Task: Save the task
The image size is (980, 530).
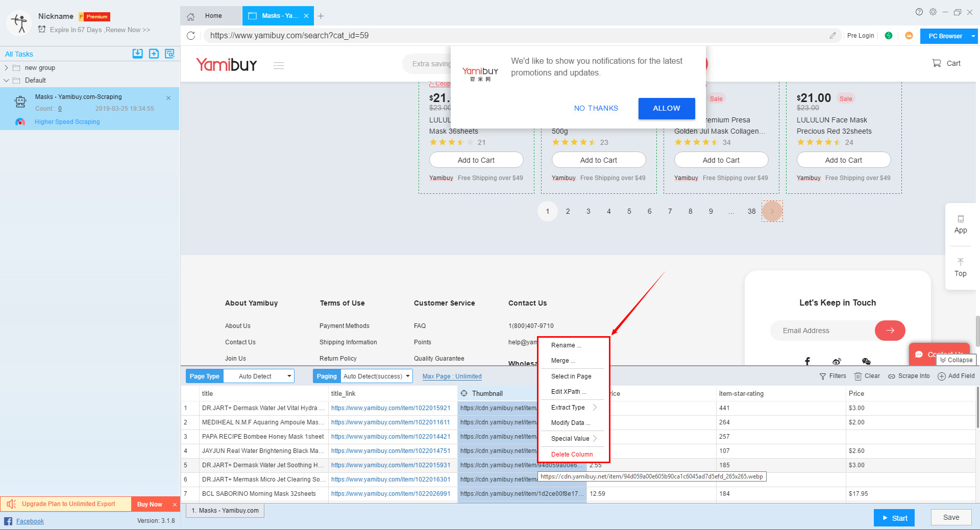Action: tap(951, 517)
